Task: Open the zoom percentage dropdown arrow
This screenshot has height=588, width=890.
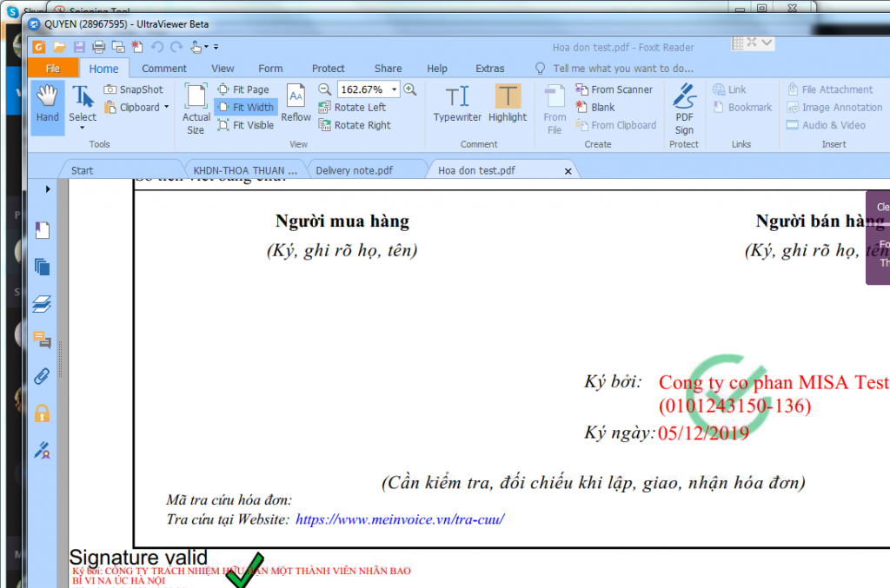Action: click(394, 89)
